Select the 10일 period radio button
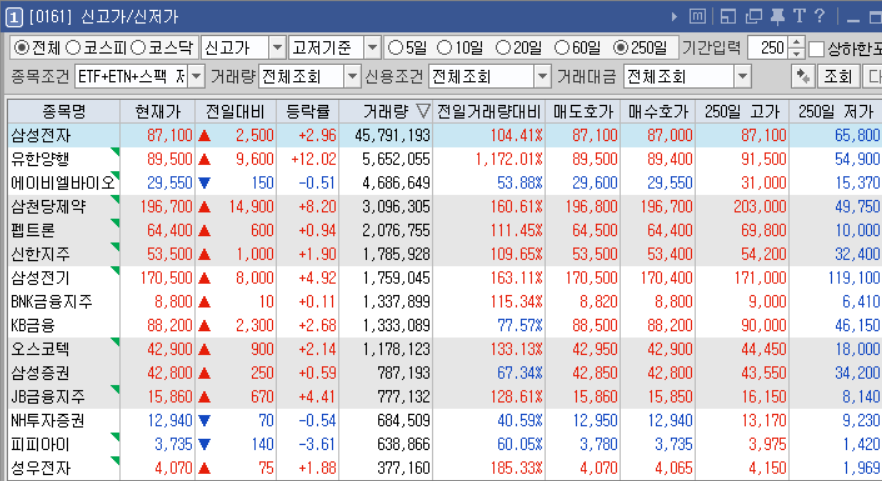The height and width of the screenshot is (481, 882). coord(444,48)
